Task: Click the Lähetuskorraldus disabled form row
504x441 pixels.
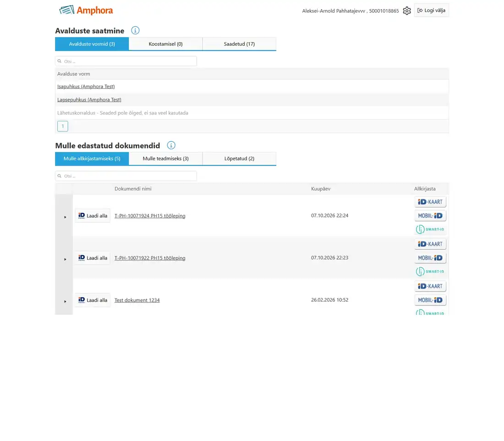Action: (x=252, y=113)
